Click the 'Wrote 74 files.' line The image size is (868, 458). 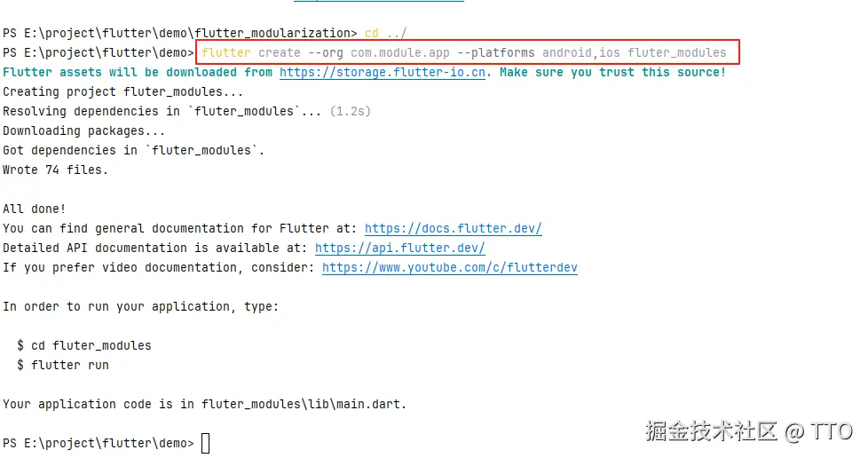pyautogui.click(x=55, y=170)
